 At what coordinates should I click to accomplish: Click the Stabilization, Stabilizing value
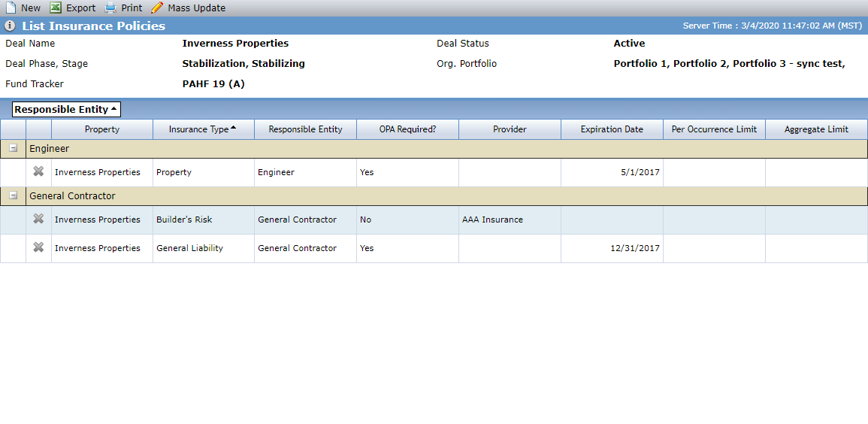[x=243, y=64]
